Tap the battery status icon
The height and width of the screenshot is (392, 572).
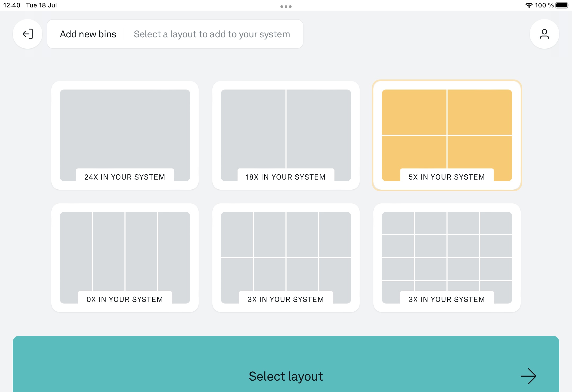coord(562,5)
